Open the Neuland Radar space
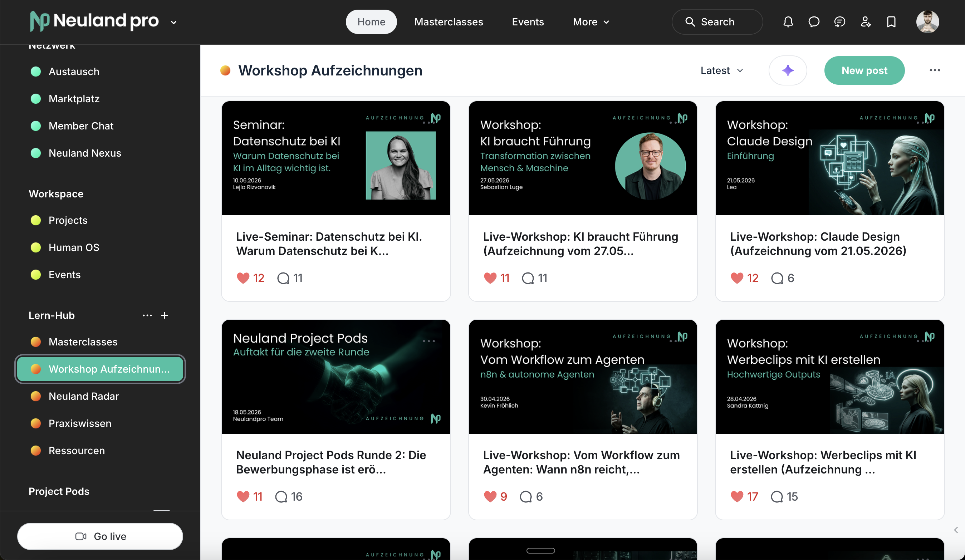 99,396
